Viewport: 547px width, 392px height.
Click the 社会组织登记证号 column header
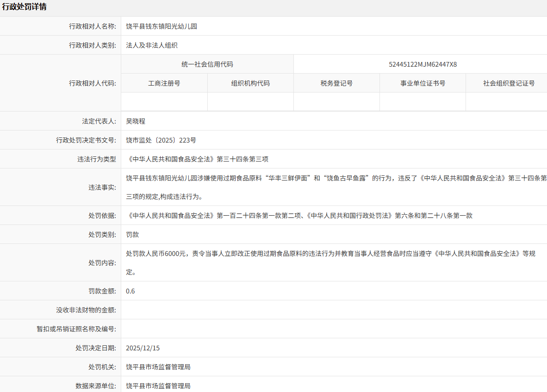pos(509,83)
